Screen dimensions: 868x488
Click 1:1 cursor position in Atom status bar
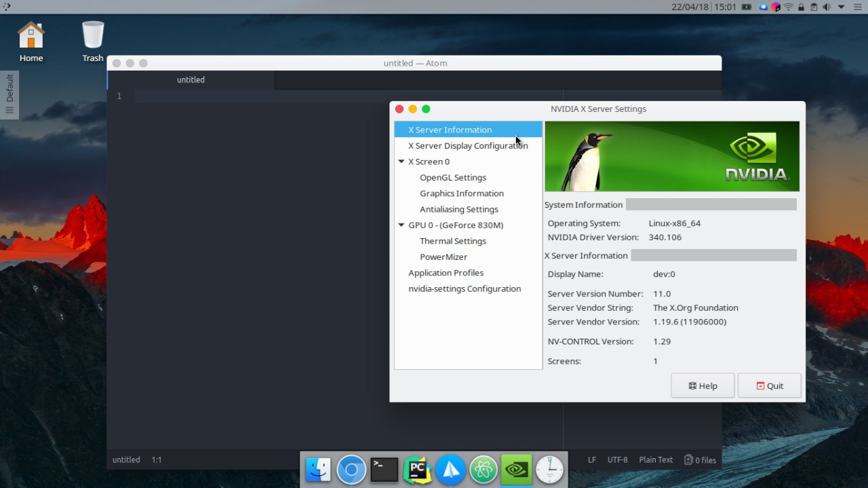point(157,459)
